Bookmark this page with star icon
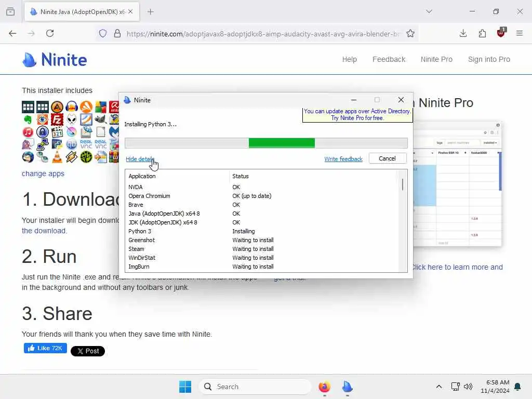Image resolution: width=532 pixels, height=399 pixels. tap(410, 34)
